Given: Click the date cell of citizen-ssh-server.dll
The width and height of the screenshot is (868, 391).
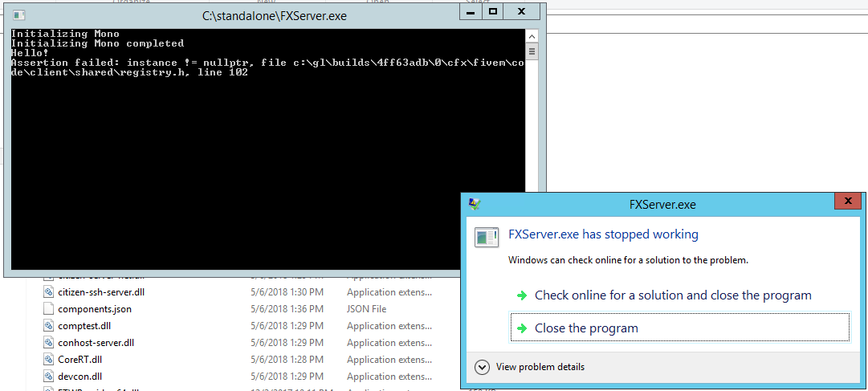Looking at the screenshot, I should tap(287, 292).
